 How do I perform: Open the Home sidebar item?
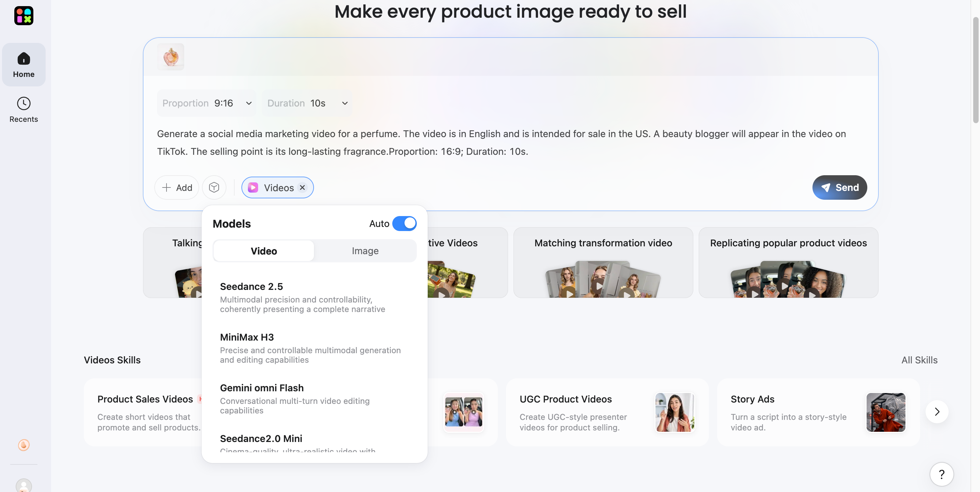pyautogui.click(x=23, y=65)
